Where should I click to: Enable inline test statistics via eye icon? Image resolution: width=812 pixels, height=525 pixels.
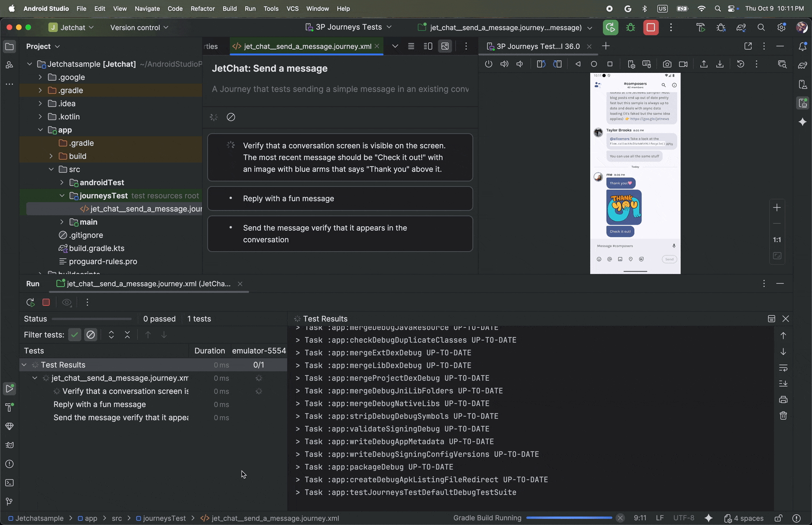coord(67,302)
